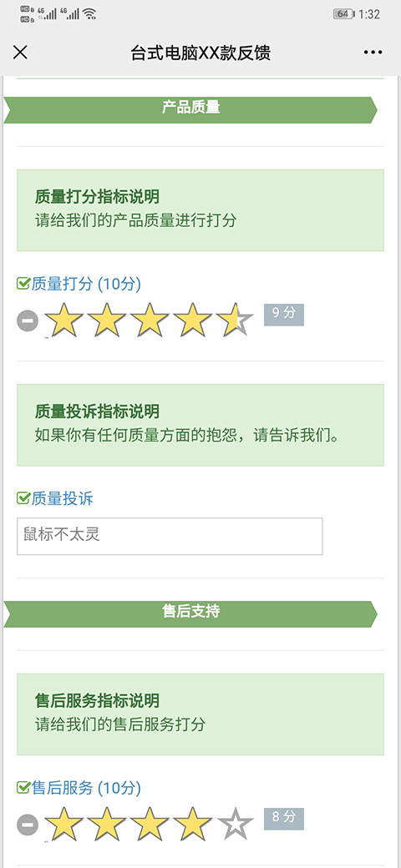Select empty fifth star in 售后服务 rating
Screen dimensions: 401x868
(235, 825)
